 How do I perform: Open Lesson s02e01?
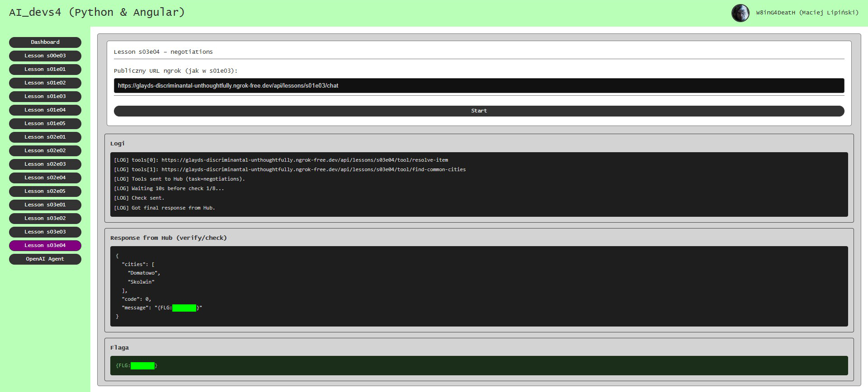point(45,137)
